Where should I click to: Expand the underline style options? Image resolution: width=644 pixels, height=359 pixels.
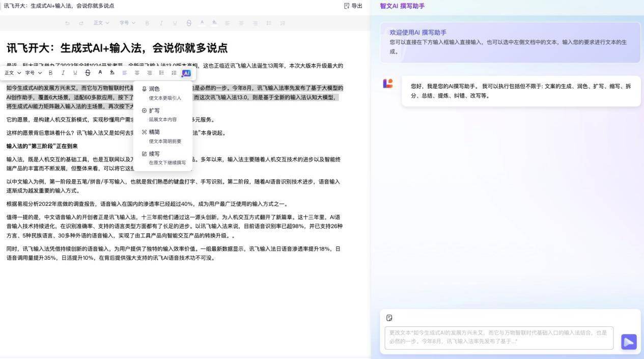click(x=75, y=73)
